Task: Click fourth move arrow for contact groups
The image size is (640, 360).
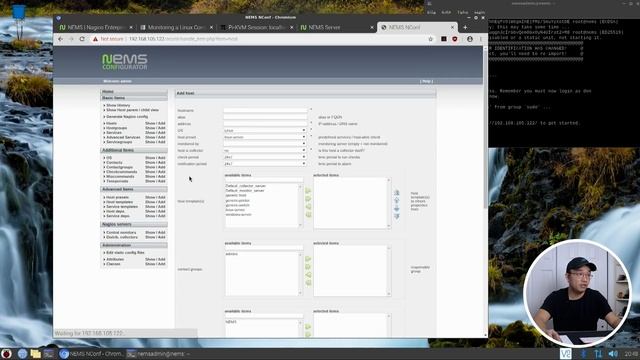Action: [308, 282]
